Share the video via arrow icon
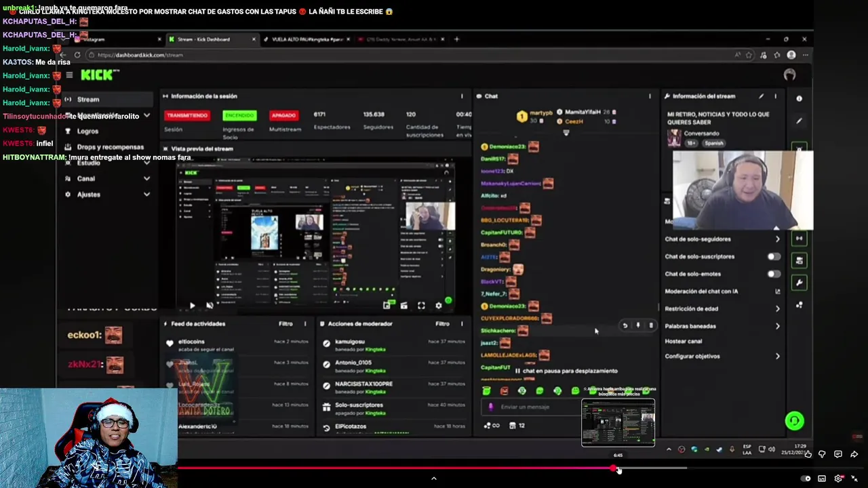The image size is (868, 488). [854, 454]
